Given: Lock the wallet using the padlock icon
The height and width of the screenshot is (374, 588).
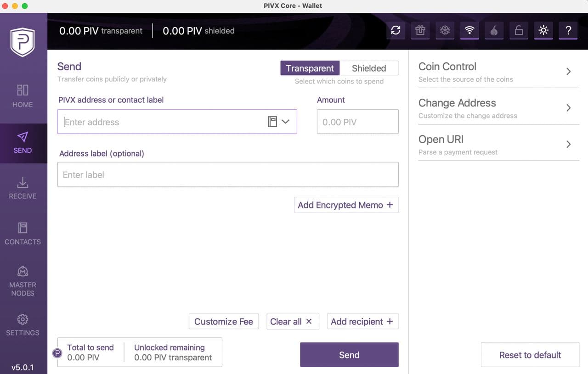Looking at the screenshot, I should point(519,31).
